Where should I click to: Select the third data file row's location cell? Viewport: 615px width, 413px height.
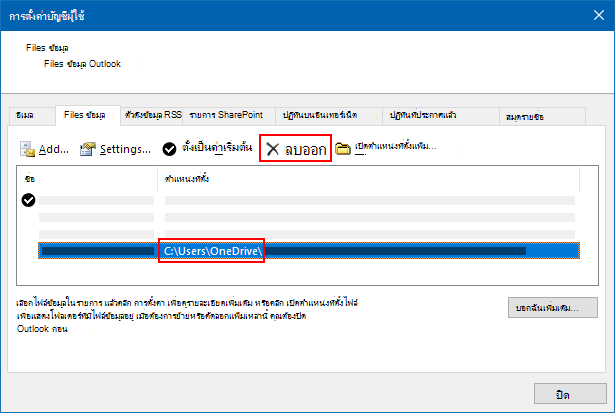click(370, 234)
